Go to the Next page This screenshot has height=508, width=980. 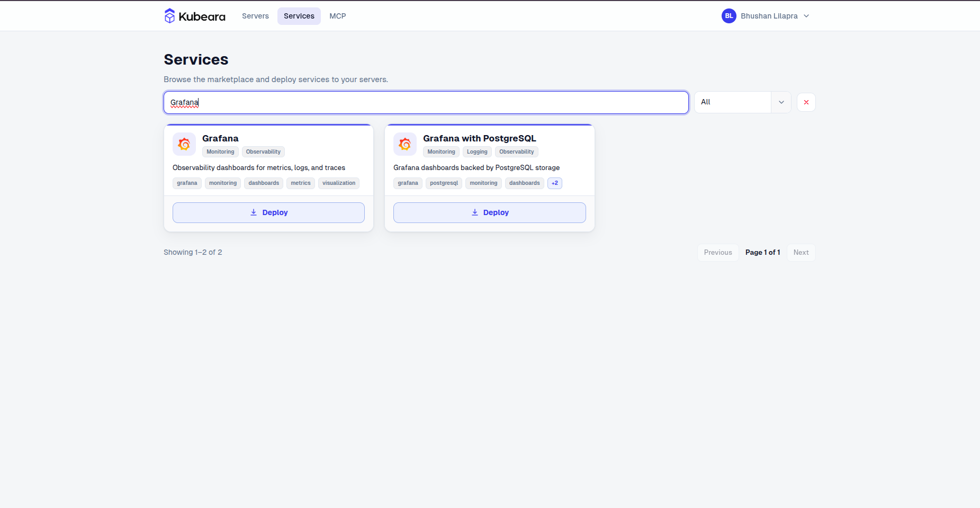801,253
